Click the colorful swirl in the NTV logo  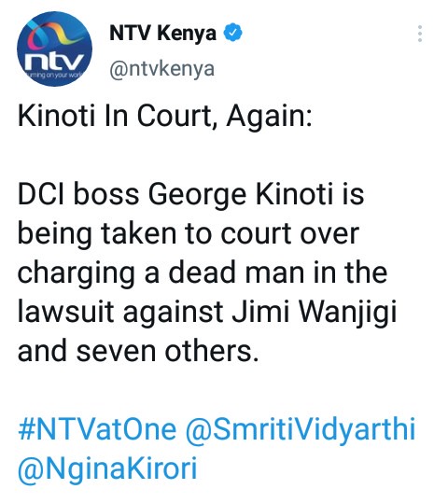pyautogui.click(x=52, y=34)
